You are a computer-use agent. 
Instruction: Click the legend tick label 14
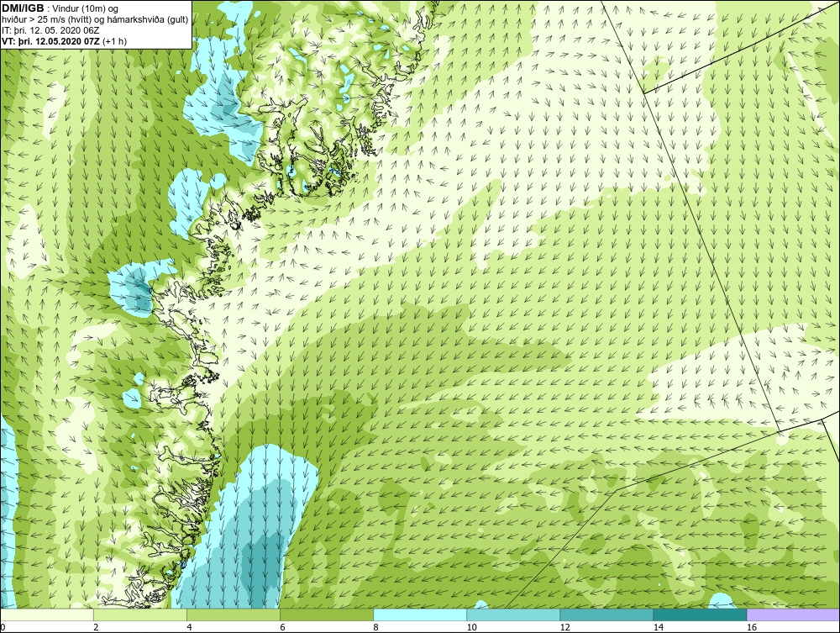658,627
